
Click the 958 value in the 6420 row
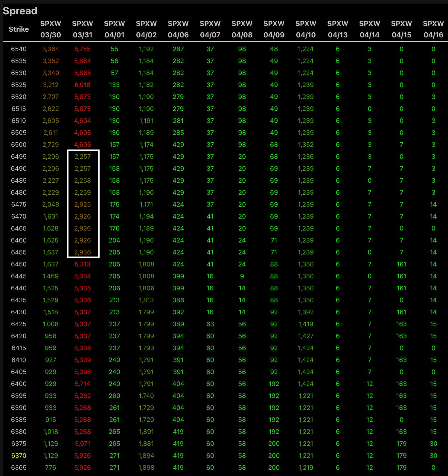pyautogui.click(x=51, y=336)
